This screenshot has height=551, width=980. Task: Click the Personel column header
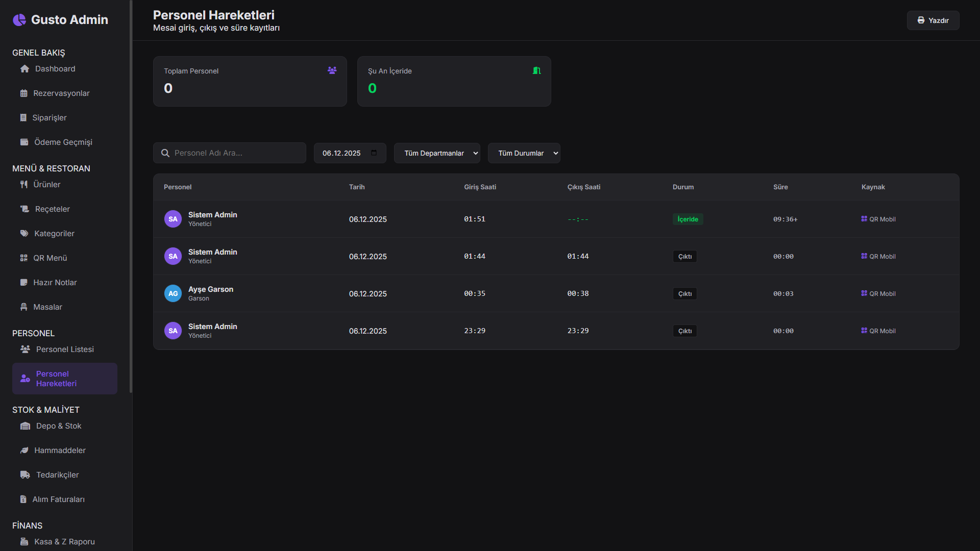click(178, 187)
